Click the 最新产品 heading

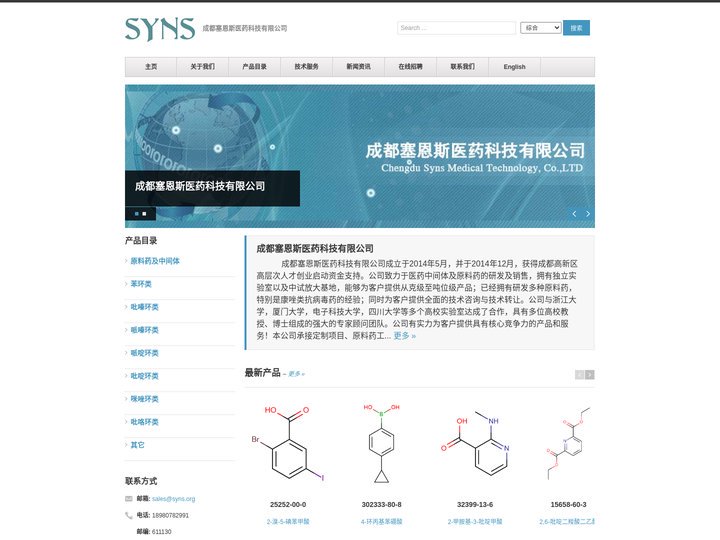pyautogui.click(x=262, y=372)
